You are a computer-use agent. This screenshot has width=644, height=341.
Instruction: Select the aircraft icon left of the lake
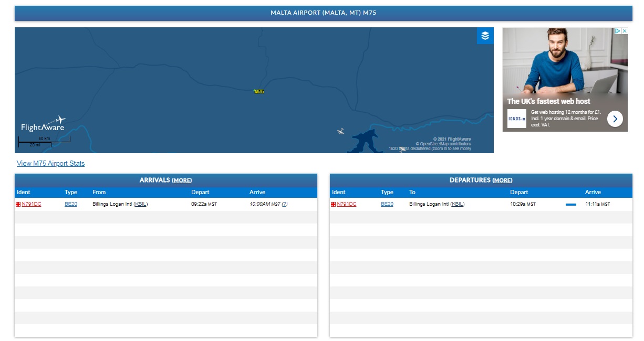341,131
